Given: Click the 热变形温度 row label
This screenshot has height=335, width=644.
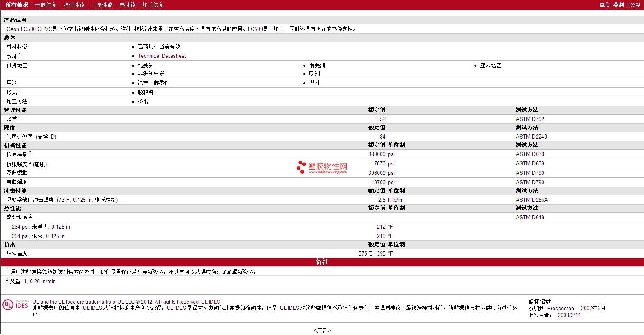Looking at the screenshot, I should click(x=20, y=217).
